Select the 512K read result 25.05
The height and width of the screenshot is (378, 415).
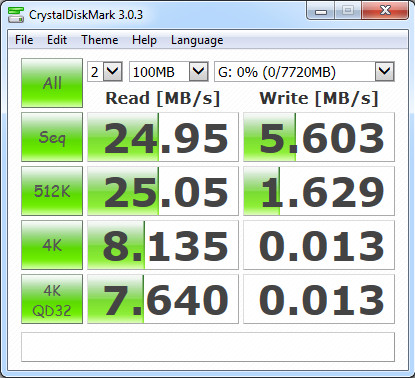[163, 191]
